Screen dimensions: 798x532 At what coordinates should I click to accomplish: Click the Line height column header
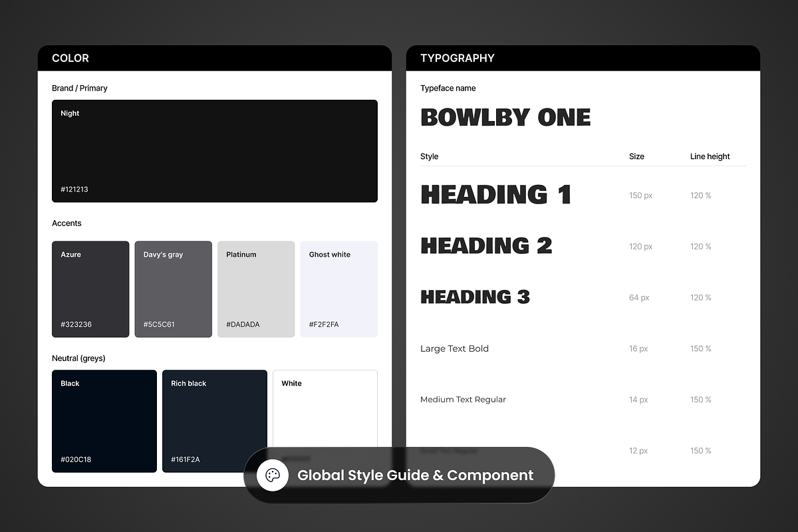pyautogui.click(x=710, y=156)
